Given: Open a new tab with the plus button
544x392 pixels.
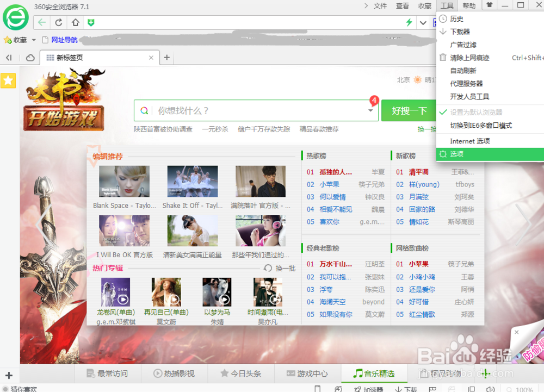Looking at the screenshot, I should coord(167,58).
